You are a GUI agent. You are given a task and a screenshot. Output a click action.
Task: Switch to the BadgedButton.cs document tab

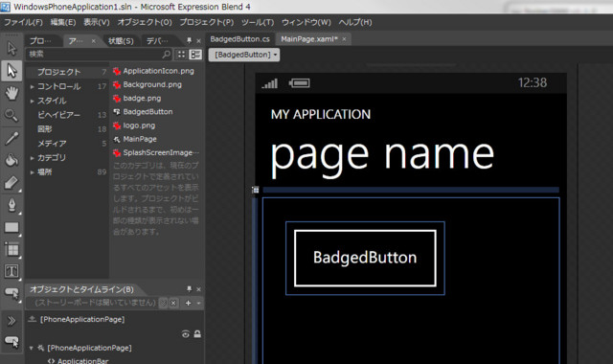tap(240, 39)
